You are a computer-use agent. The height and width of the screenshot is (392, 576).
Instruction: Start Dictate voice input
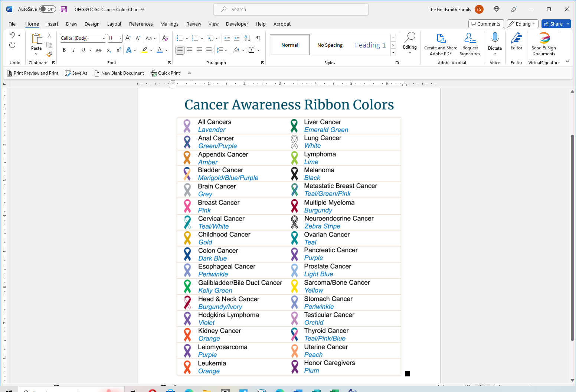click(495, 41)
